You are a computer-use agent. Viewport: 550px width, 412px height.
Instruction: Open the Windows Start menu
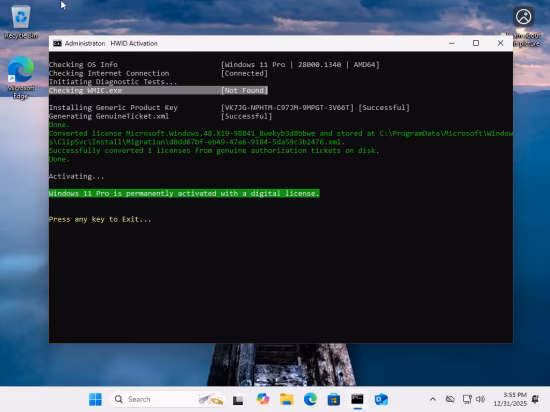pos(95,399)
